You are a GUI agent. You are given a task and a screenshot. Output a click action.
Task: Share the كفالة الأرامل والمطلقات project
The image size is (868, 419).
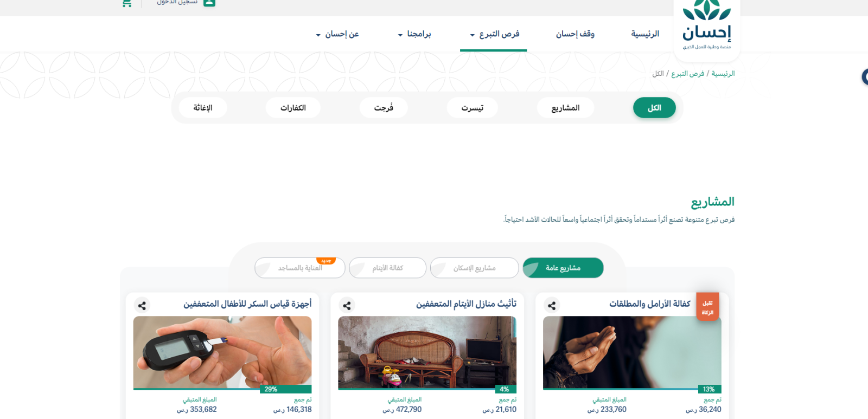point(552,305)
